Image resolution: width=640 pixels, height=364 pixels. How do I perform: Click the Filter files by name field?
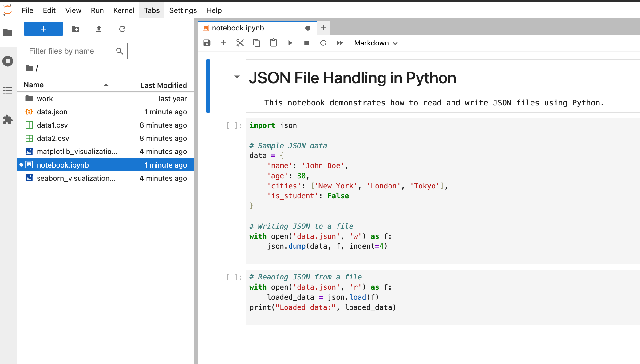(71, 51)
